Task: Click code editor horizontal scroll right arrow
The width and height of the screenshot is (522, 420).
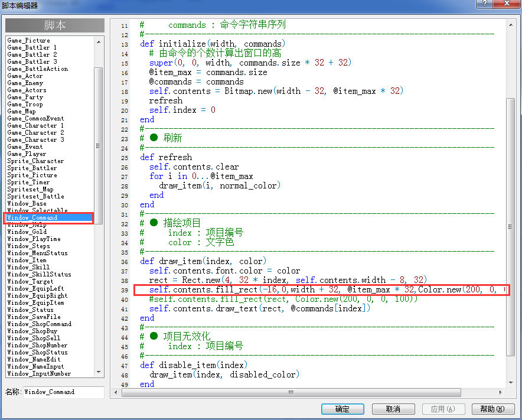Action: [500, 392]
